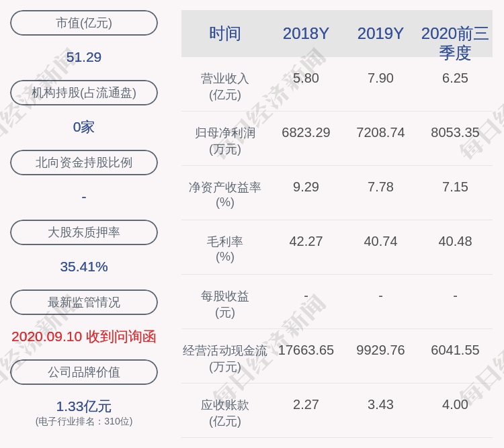Click the 经营活动现金流(万元) row label

pyautogui.click(x=225, y=359)
